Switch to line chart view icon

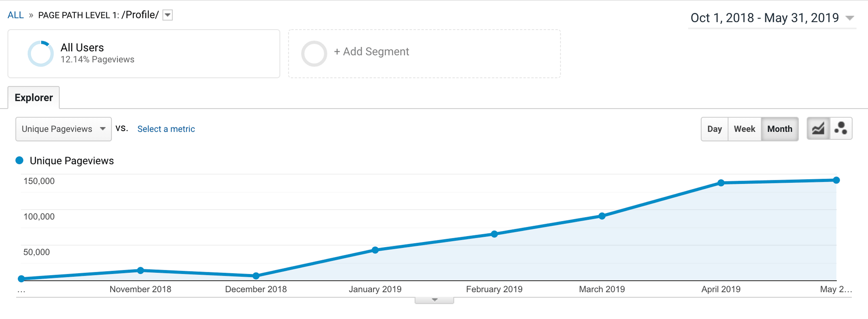point(818,129)
